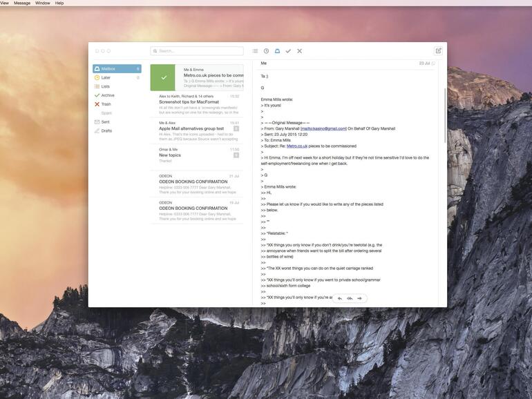Image resolution: width=532 pixels, height=399 pixels.
Task: Open the View menu
Action: tap(4, 3)
